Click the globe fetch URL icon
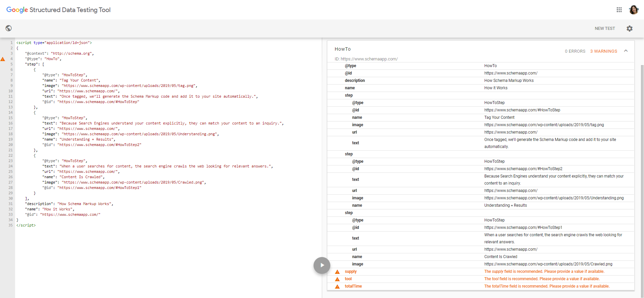 [9, 28]
